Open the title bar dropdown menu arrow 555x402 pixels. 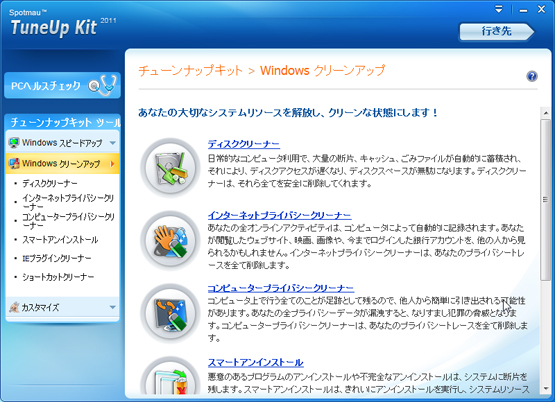[x=499, y=9]
